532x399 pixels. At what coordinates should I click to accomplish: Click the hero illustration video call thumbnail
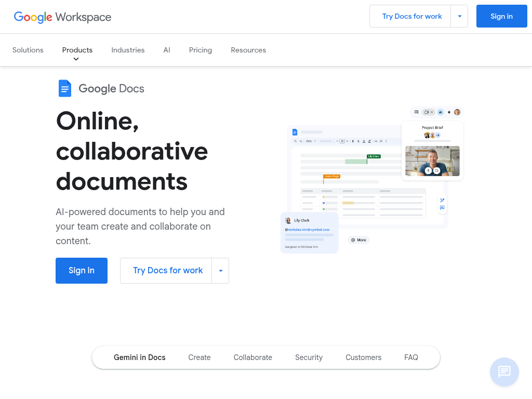(x=432, y=161)
